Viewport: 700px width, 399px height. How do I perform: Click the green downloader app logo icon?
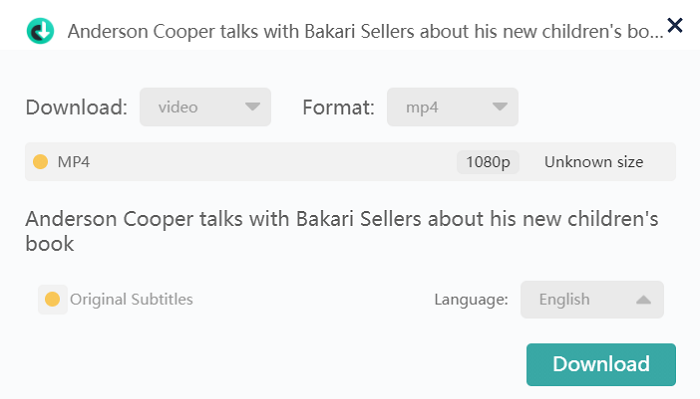[40, 31]
